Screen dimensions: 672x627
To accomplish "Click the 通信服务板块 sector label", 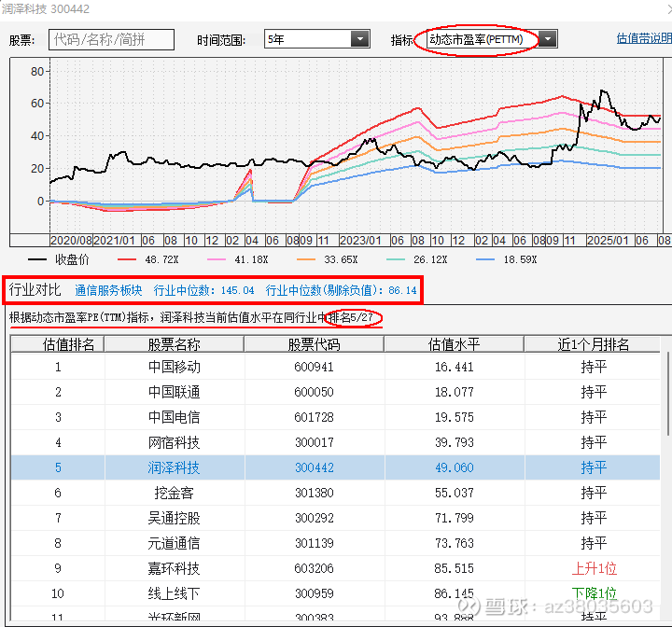I will pyautogui.click(x=108, y=290).
